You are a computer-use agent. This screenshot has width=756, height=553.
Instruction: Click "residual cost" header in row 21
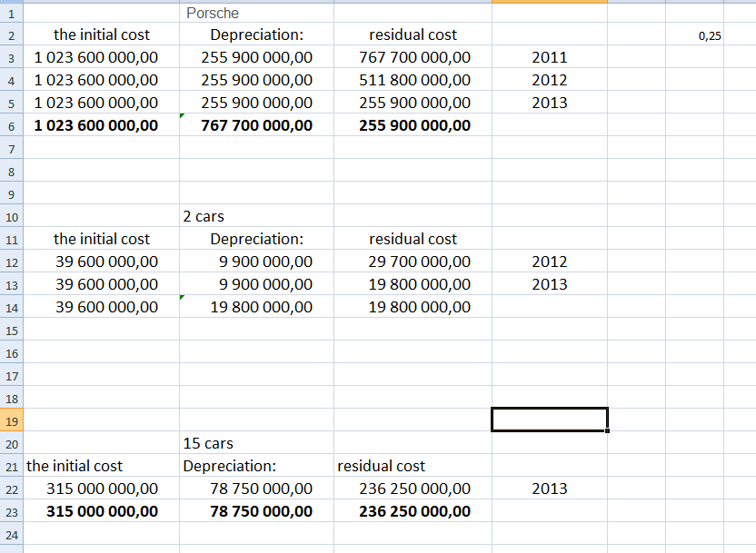point(381,466)
